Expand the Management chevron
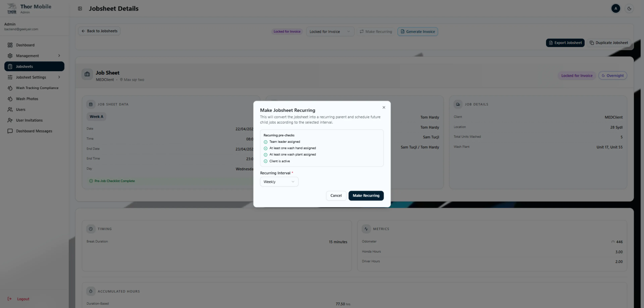This screenshot has width=644, height=308. point(59,56)
